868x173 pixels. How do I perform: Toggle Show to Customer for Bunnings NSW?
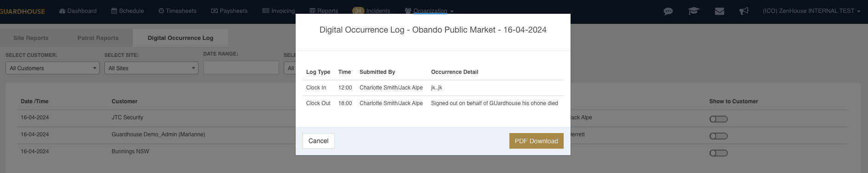[x=719, y=153]
